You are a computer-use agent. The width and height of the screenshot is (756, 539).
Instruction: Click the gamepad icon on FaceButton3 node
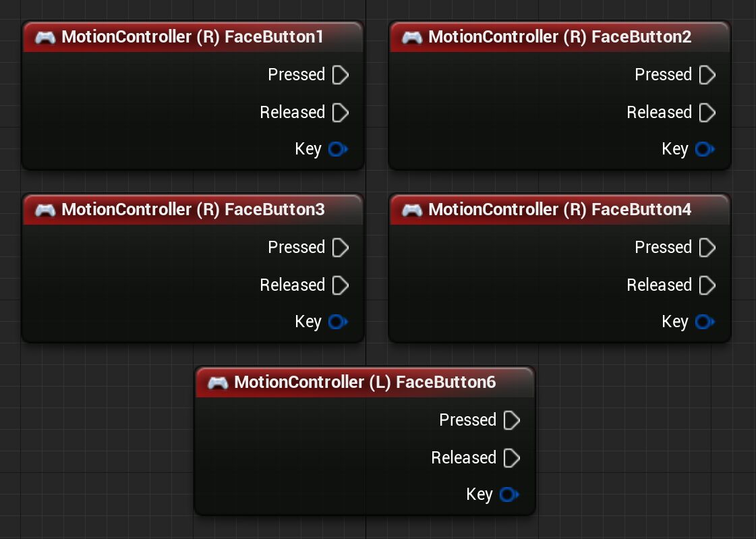46,210
